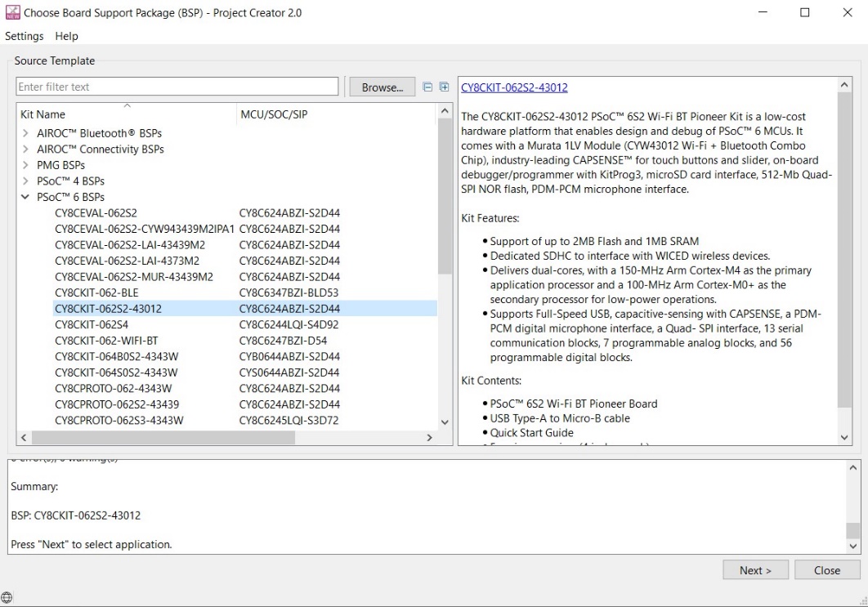The height and width of the screenshot is (607, 868).
Task: Expand AIROC Bluetooth BSPs group
Action: point(25,133)
